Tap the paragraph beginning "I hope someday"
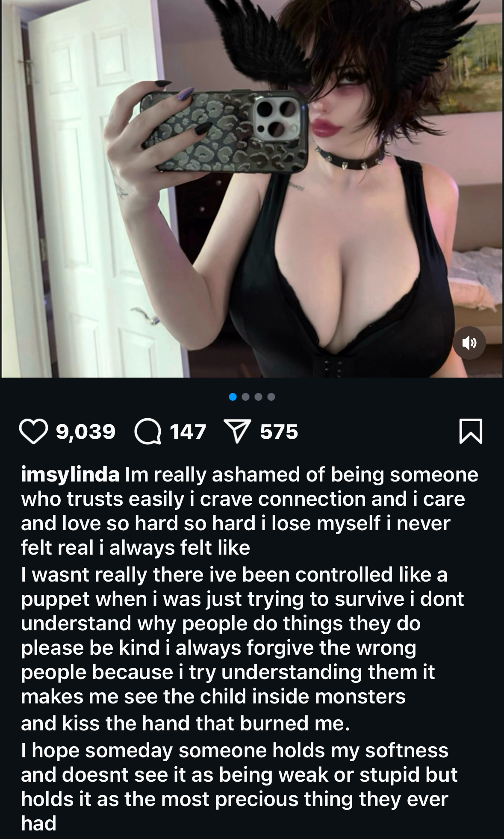 coord(239,786)
